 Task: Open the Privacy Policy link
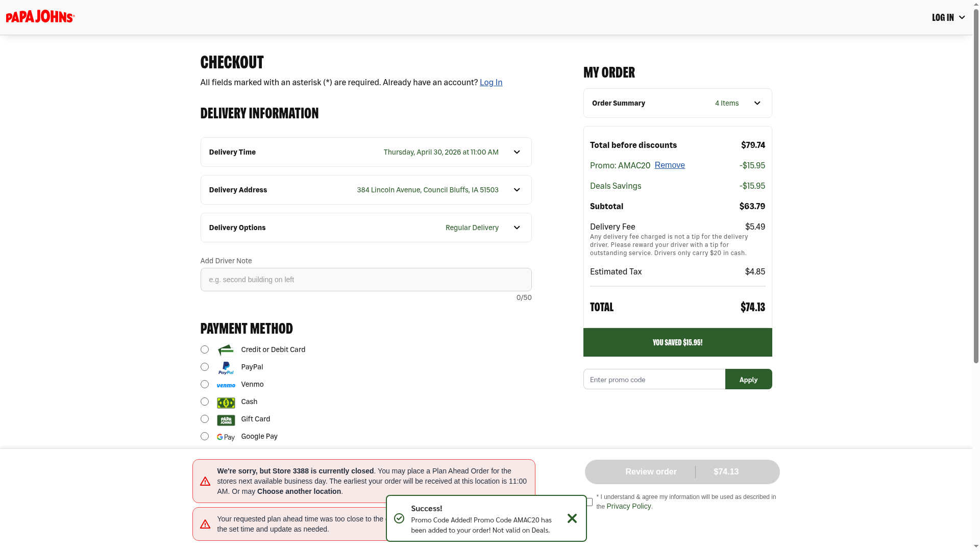(x=629, y=506)
